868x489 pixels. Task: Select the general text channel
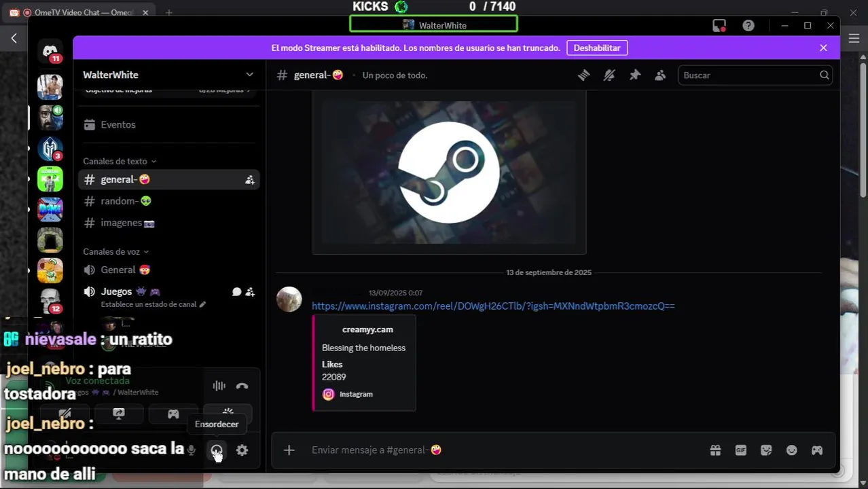[169, 180]
